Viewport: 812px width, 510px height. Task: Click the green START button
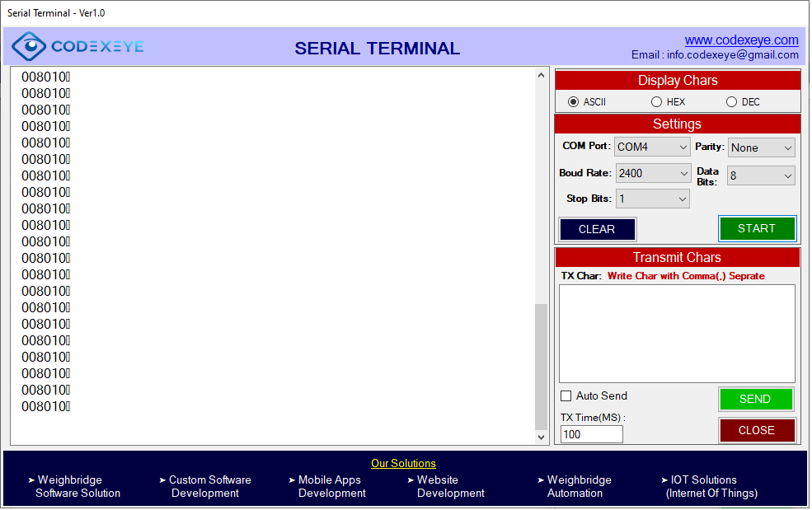(756, 229)
